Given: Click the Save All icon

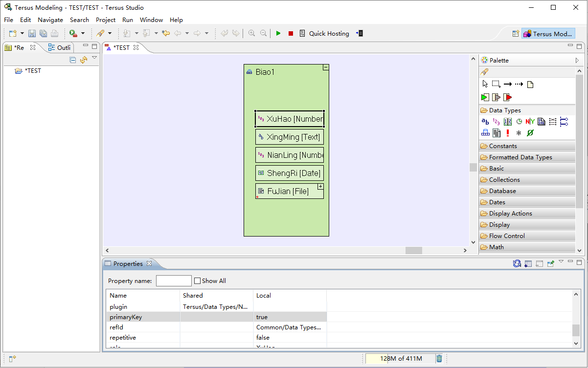Looking at the screenshot, I should click(x=43, y=33).
